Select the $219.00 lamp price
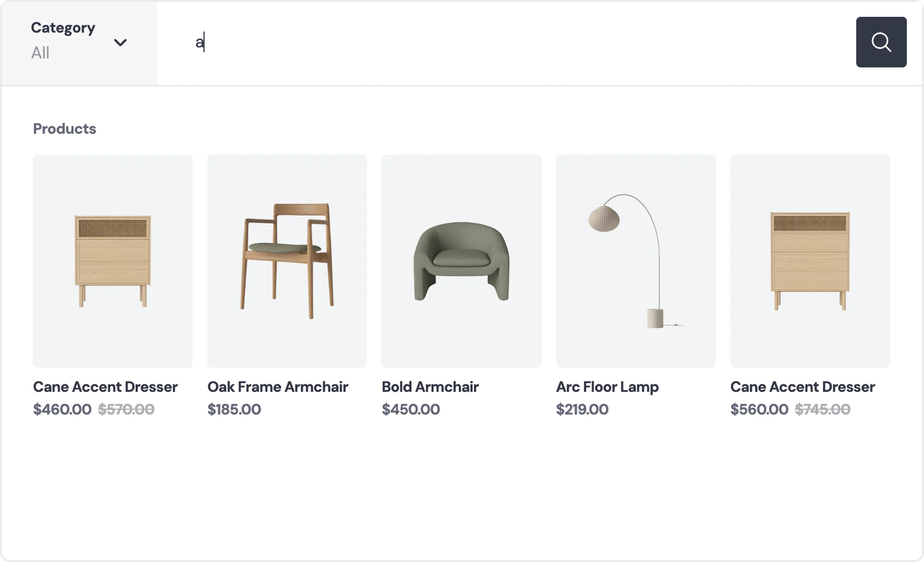924x562 pixels. pyautogui.click(x=582, y=410)
